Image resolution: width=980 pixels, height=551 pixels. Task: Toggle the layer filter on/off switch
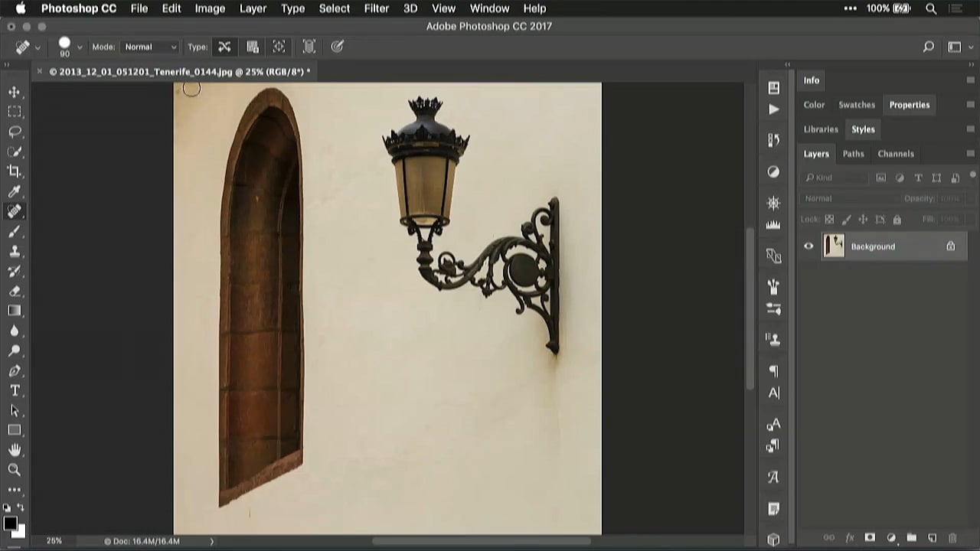click(x=973, y=176)
